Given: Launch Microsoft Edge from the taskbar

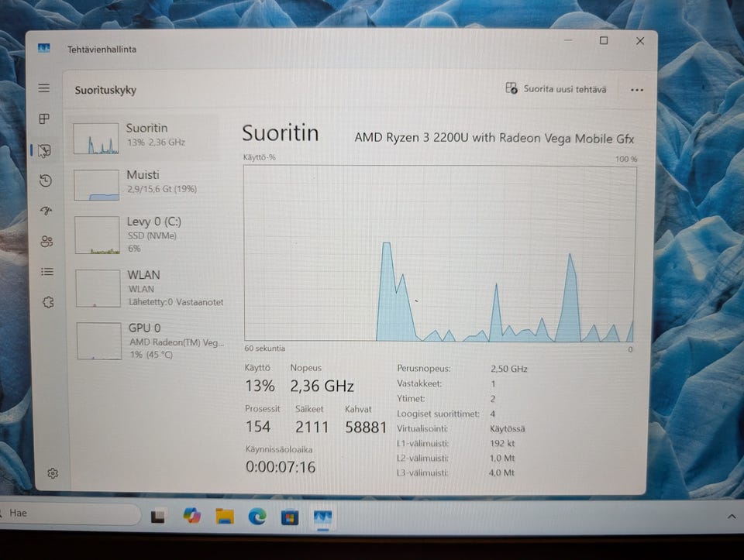Looking at the screenshot, I should tap(257, 517).
